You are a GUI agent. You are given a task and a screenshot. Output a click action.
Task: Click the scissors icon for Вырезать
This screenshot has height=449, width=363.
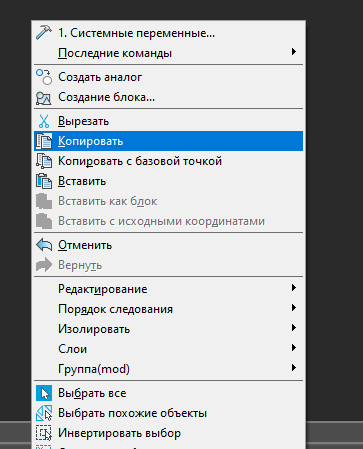point(44,121)
